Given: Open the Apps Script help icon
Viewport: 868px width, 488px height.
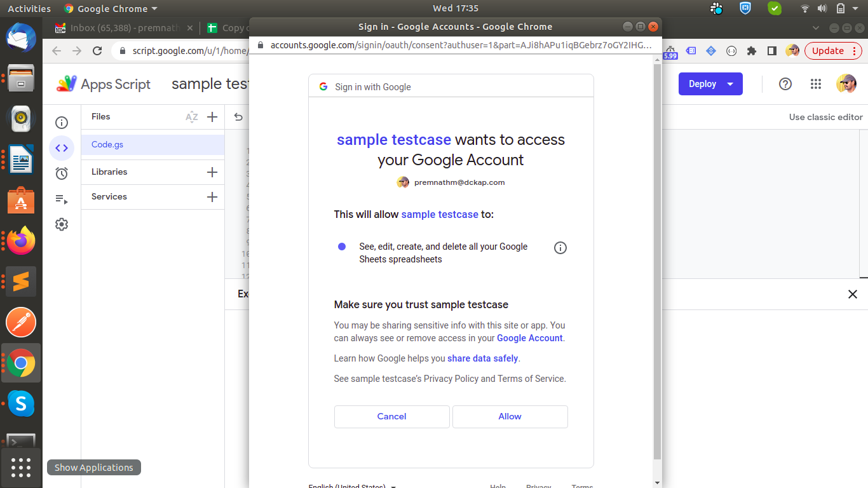Looking at the screenshot, I should click(x=785, y=84).
